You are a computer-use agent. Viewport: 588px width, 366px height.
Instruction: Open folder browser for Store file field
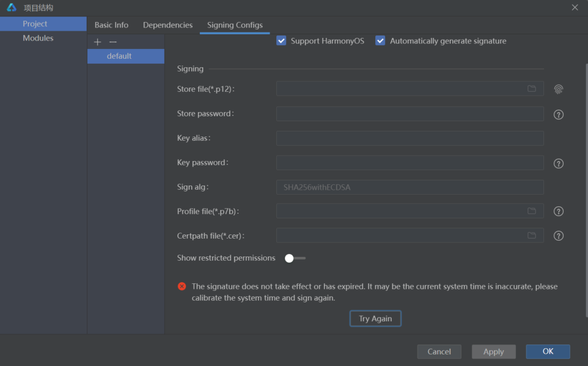[x=532, y=89]
